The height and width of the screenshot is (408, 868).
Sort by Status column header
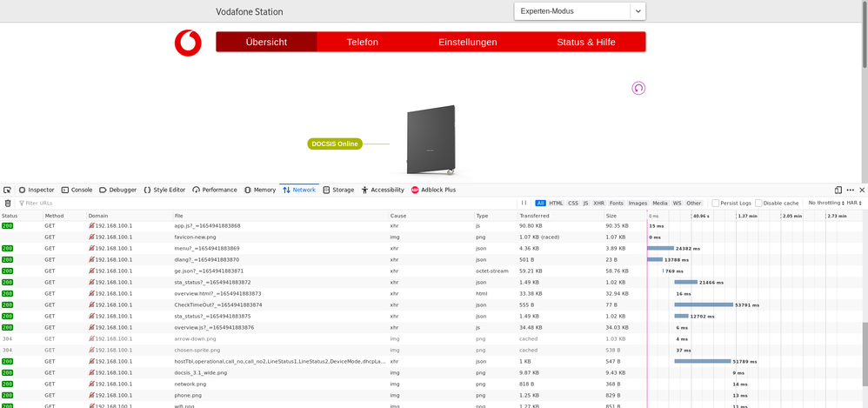pyautogui.click(x=22, y=216)
